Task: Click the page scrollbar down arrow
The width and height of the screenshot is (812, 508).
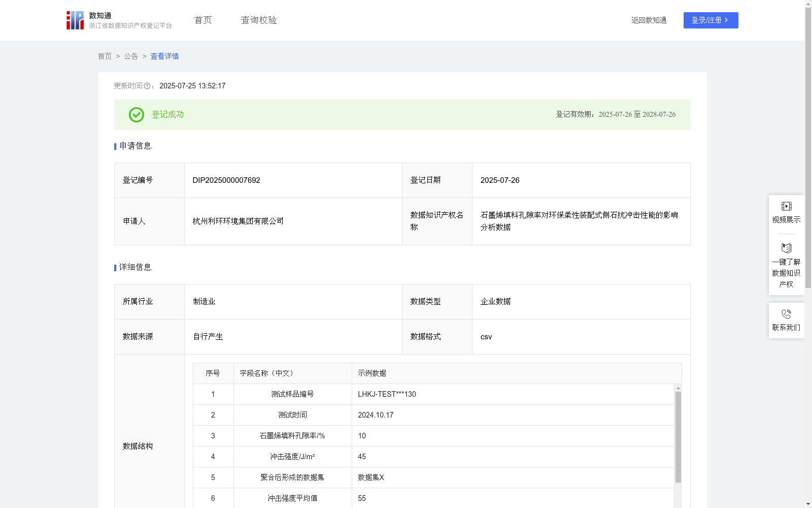Action: (x=808, y=504)
